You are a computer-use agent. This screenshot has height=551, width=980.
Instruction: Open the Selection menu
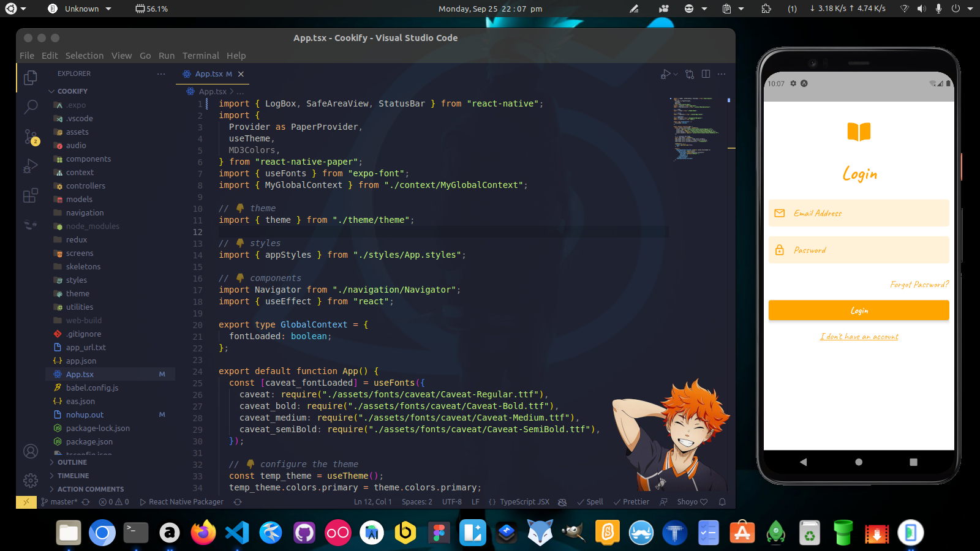[85, 56]
